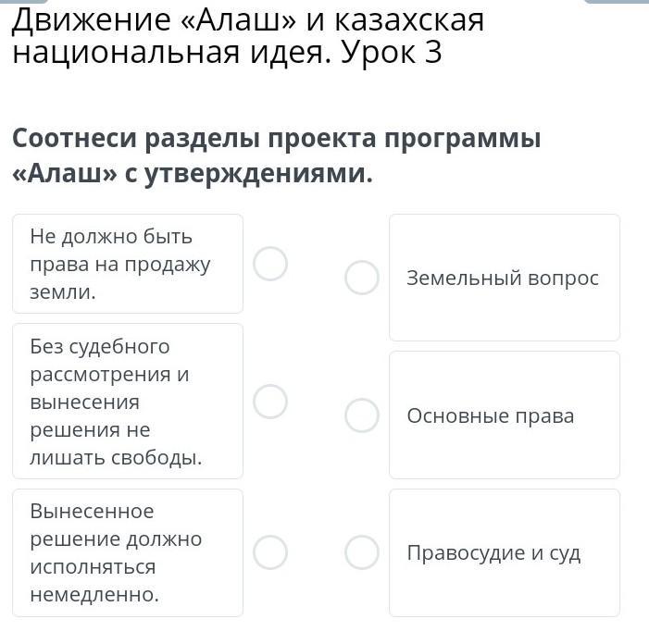The width and height of the screenshot is (649, 644).
Task: Click the 'Земельный вопрос' answer card
Action: point(505,278)
